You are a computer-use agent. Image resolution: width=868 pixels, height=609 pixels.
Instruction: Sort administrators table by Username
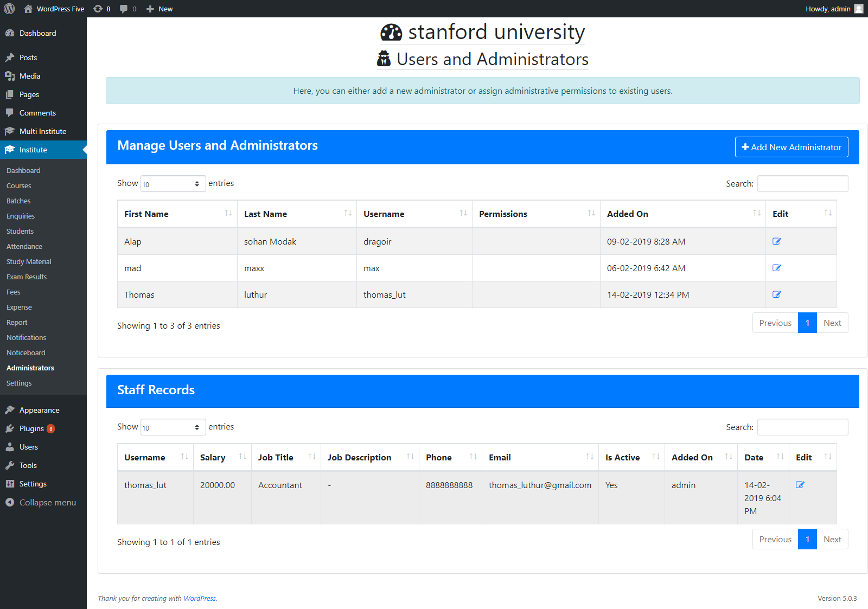414,214
